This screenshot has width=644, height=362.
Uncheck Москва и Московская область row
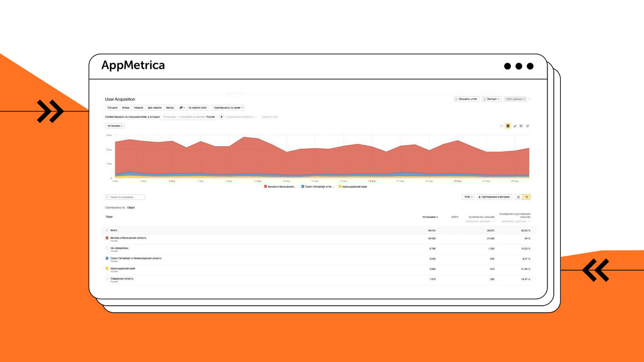(107, 238)
